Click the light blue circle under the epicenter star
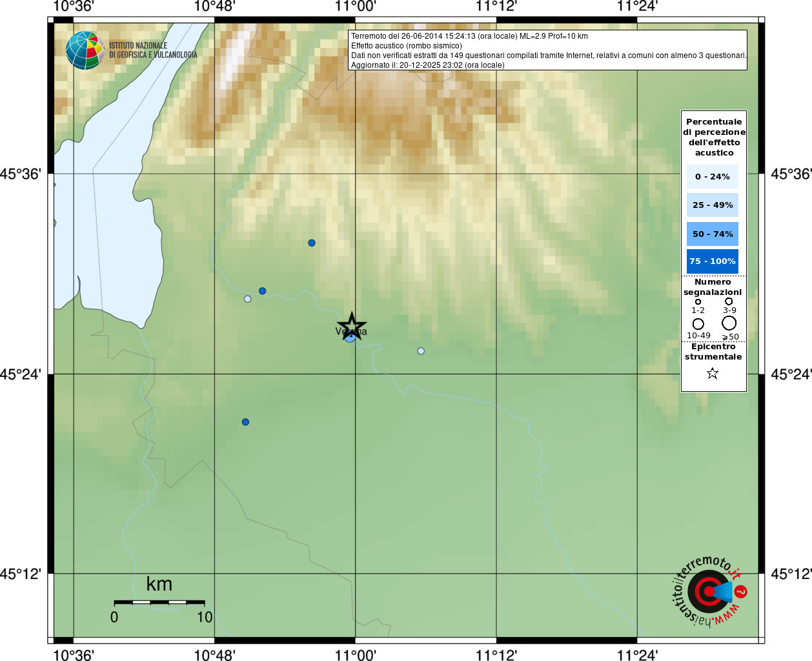The height and width of the screenshot is (661, 812). coord(350,337)
